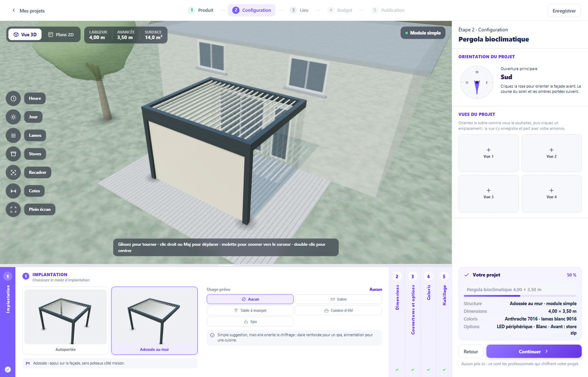
Task: Click the plus icon in Vue 3 slot
Action: pyautogui.click(x=488, y=190)
